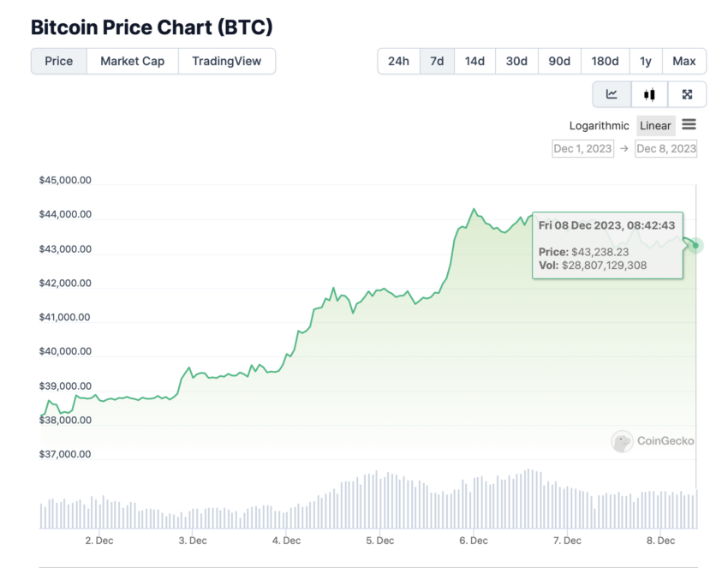Image resolution: width=728 pixels, height=568 pixels.
Task: Choose the 30d time range
Action: [516, 62]
